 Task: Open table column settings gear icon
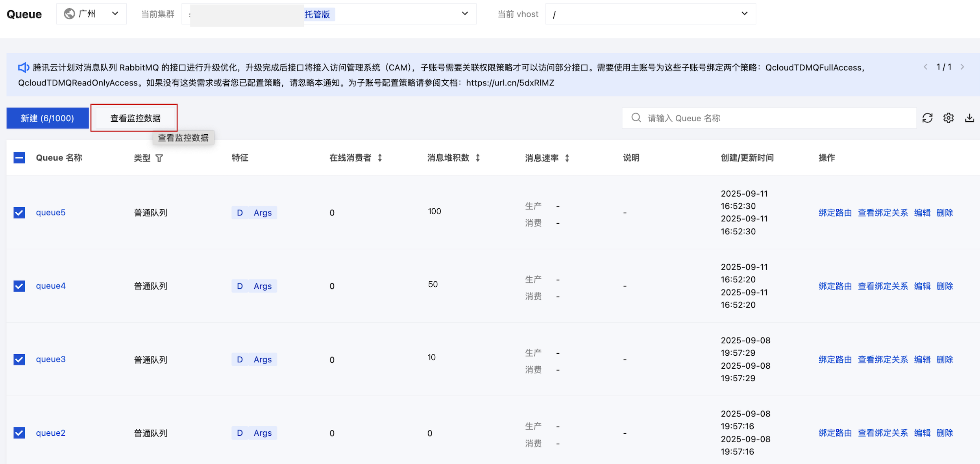pyautogui.click(x=948, y=118)
